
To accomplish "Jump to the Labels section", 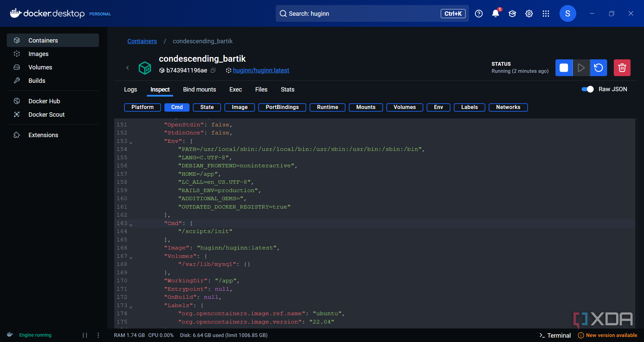I will tap(470, 107).
